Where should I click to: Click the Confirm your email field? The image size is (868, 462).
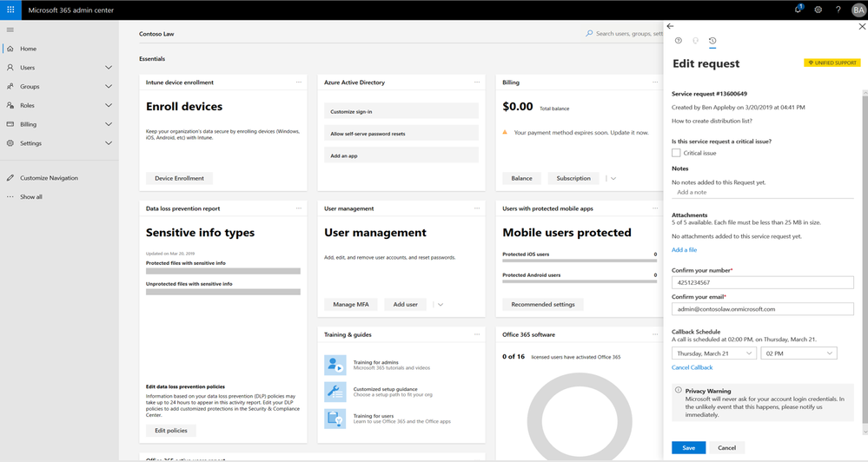pos(763,309)
